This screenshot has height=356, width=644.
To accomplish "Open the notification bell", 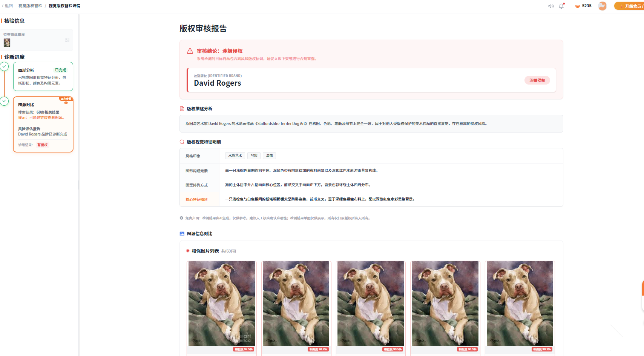I will tap(561, 6).
